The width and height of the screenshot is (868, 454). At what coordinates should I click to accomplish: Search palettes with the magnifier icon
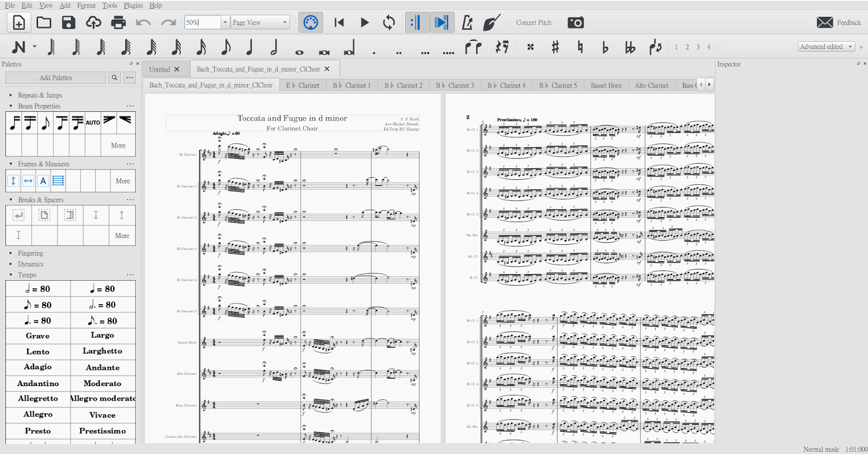point(114,78)
